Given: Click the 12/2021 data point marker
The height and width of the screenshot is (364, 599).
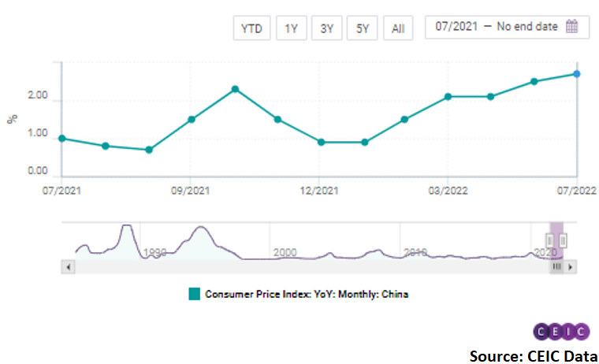Looking at the screenshot, I should click(322, 142).
